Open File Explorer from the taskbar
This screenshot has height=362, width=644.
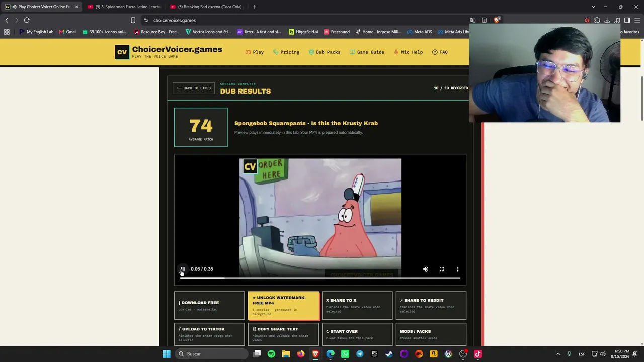point(286,354)
